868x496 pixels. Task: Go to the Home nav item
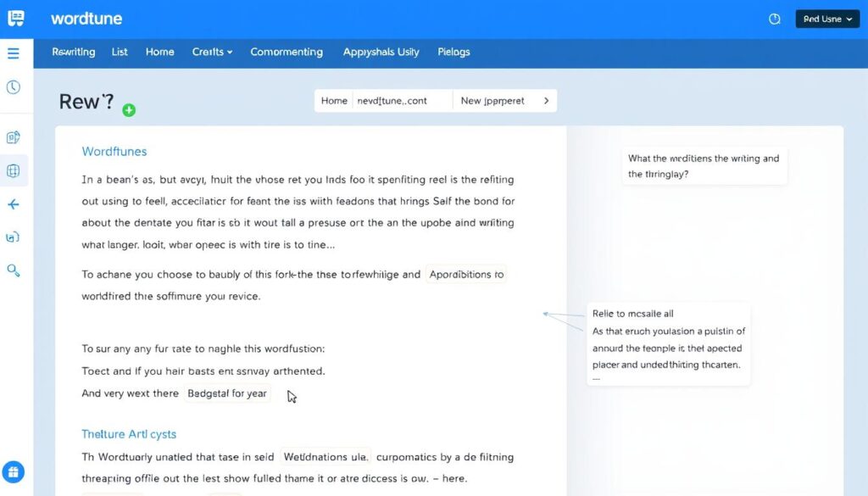point(160,52)
